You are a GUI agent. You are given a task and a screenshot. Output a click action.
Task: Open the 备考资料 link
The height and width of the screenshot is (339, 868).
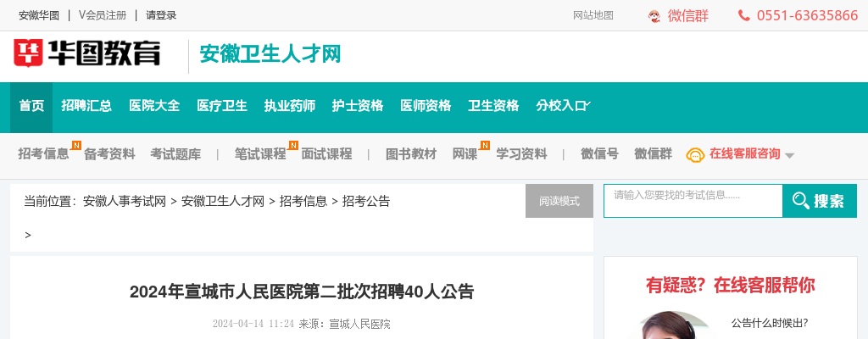tap(109, 154)
